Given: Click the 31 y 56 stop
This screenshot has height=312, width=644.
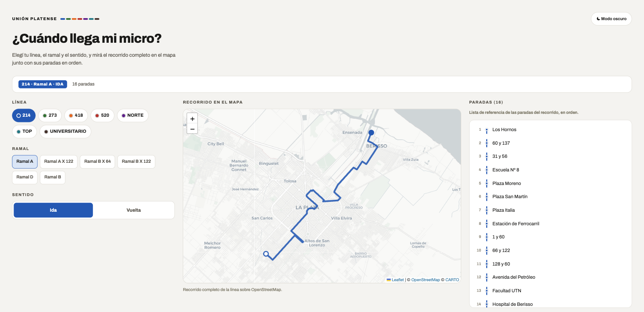Looking at the screenshot, I should (550, 156).
